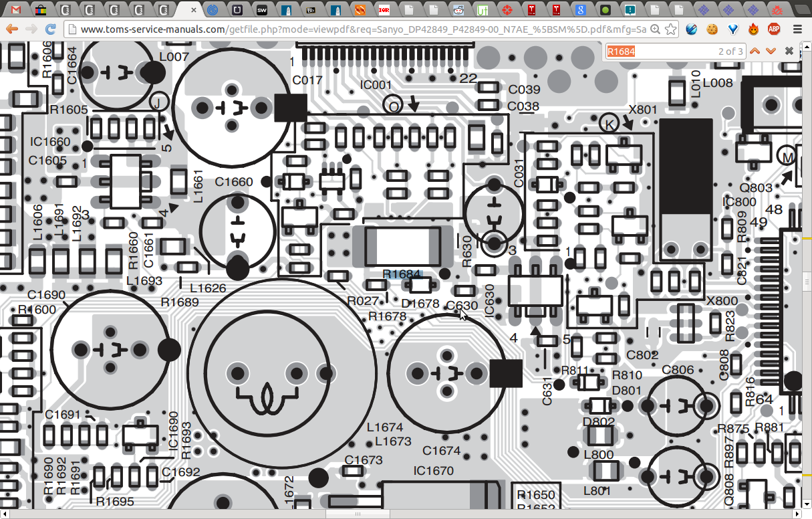Click the C017 capacitor label
This screenshot has width=812, height=519.
[307, 80]
